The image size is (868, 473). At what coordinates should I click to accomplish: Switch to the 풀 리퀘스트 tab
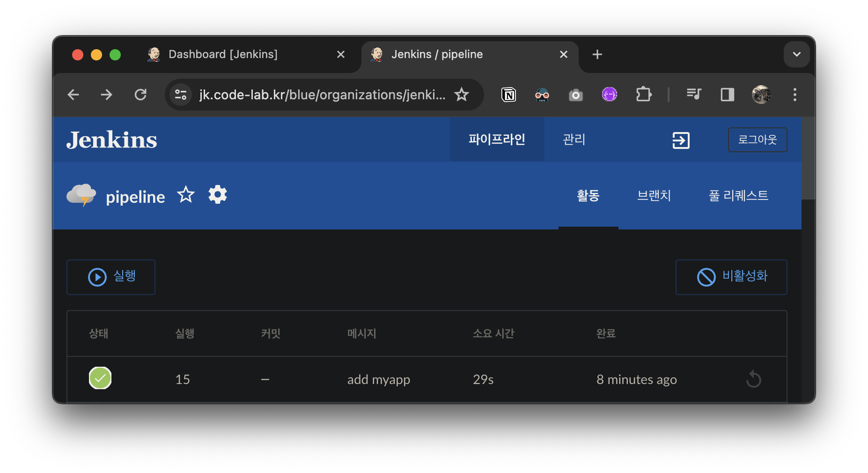(x=738, y=196)
